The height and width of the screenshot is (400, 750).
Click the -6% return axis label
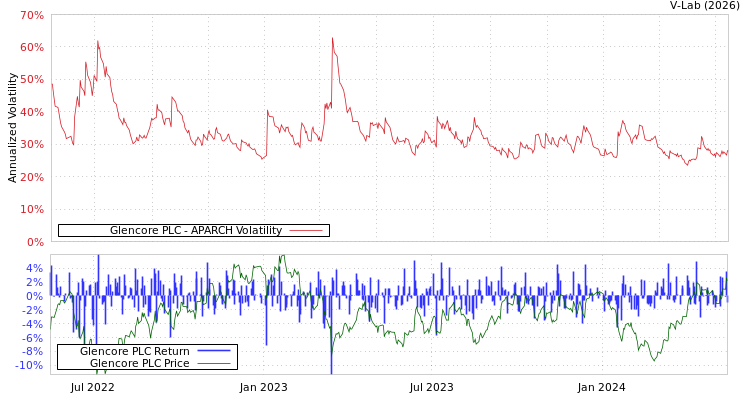[x=33, y=338]
